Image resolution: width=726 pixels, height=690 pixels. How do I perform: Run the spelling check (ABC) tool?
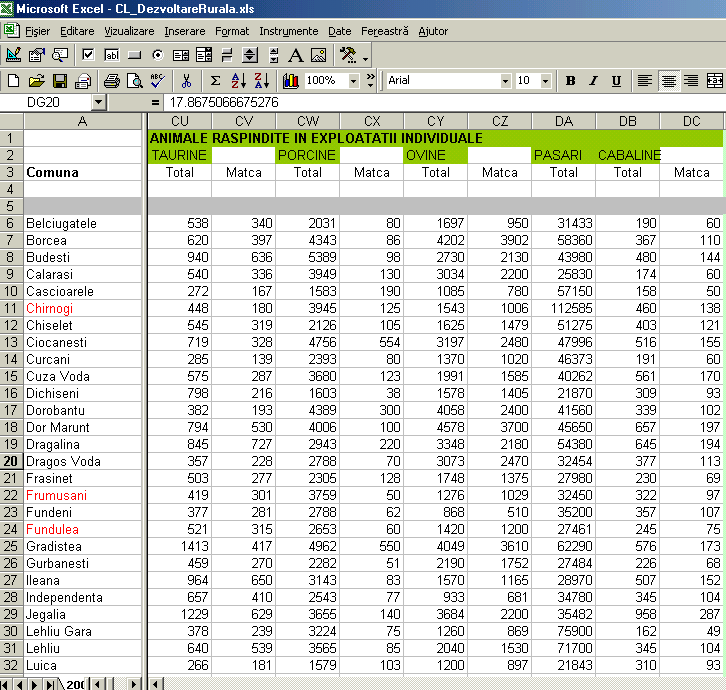tap(158, 81)
